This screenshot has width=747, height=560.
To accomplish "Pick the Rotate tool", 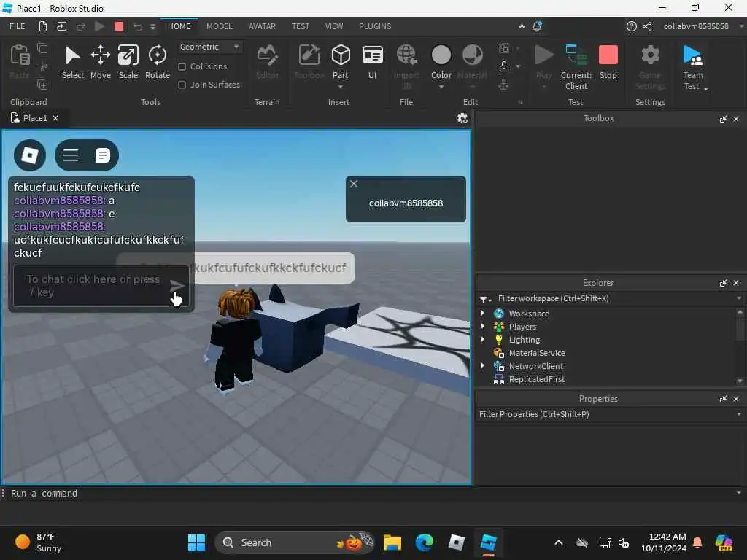I will point(158,62).
